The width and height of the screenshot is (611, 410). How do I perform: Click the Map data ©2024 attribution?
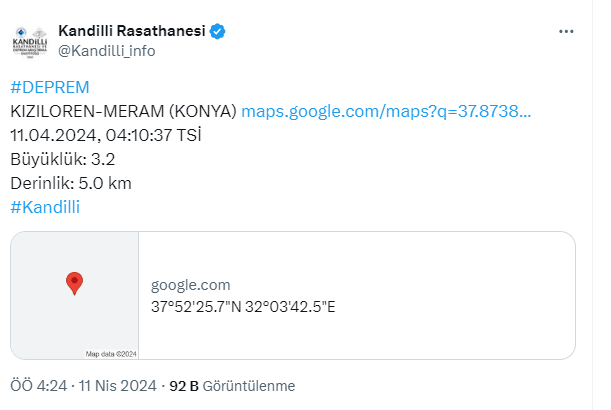click(x=111, y=353)
